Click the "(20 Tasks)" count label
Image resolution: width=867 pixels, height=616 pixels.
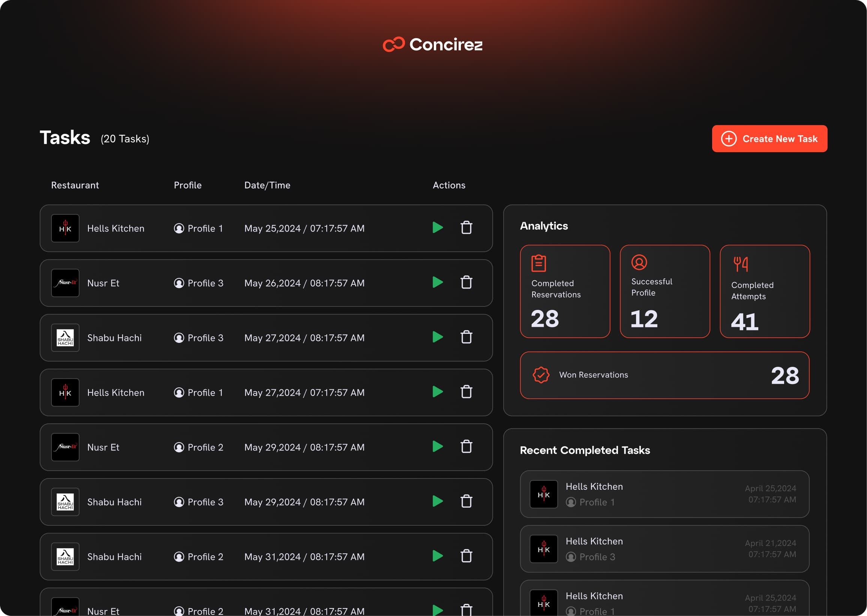point(125,139)
